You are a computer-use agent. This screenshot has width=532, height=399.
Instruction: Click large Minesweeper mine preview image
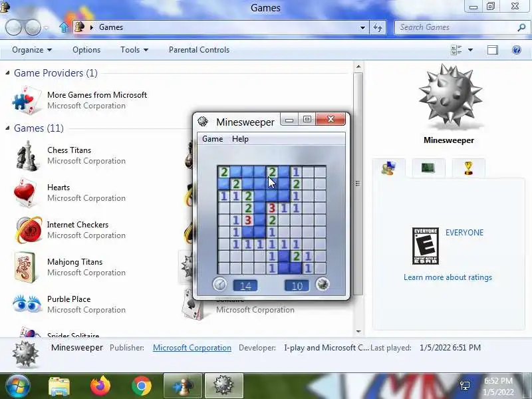pyautogui.click(x=450, y=96)
